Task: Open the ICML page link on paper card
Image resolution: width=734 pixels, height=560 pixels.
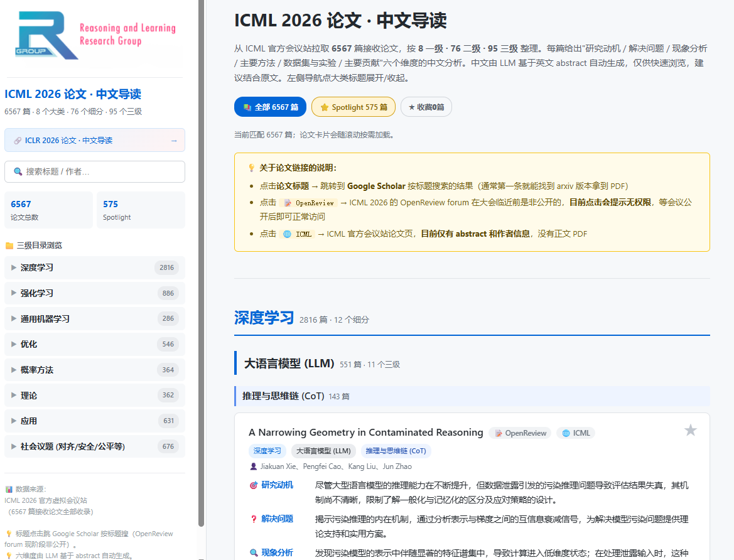Action: click(576, 433)
